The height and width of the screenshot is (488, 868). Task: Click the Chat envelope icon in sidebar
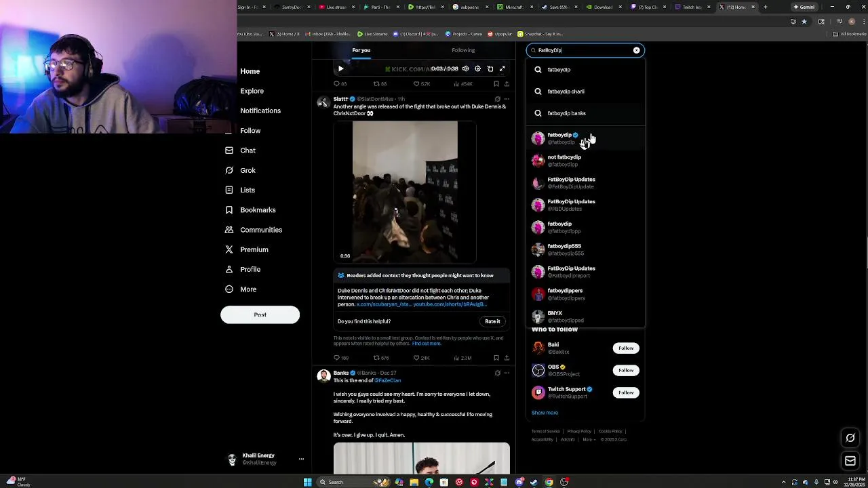point(229,150)
